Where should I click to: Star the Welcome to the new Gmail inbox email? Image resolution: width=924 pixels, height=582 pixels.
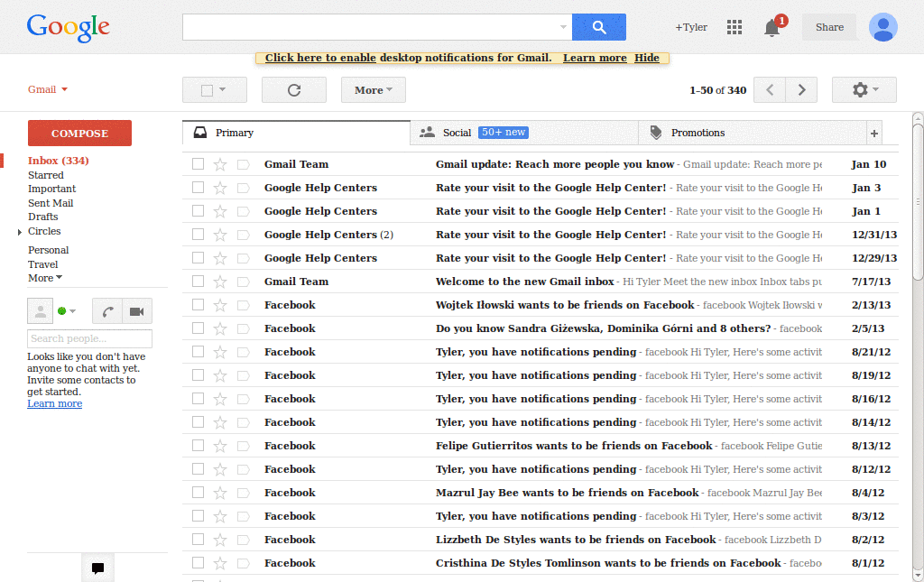(x=220, y=282)
